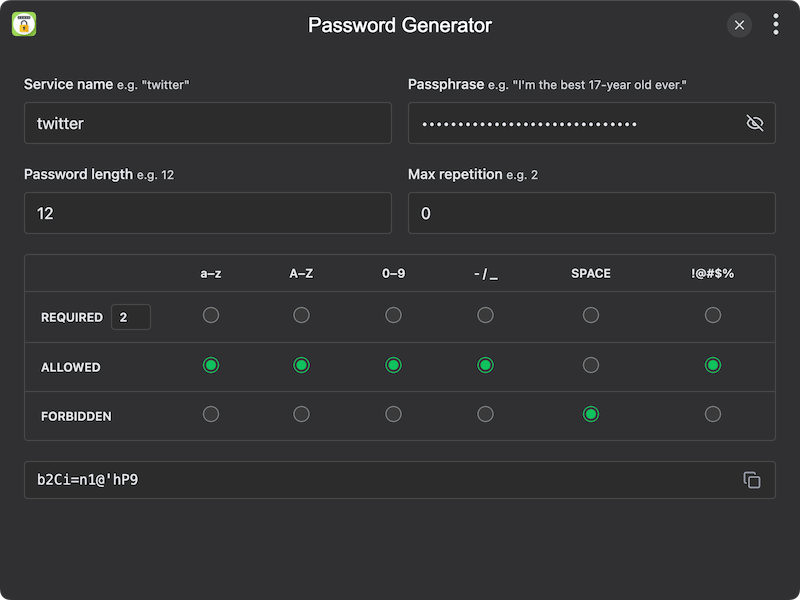The image size is (800, 600).
Task: Require digits 0–9 in the password
Action: pos(394,315)
